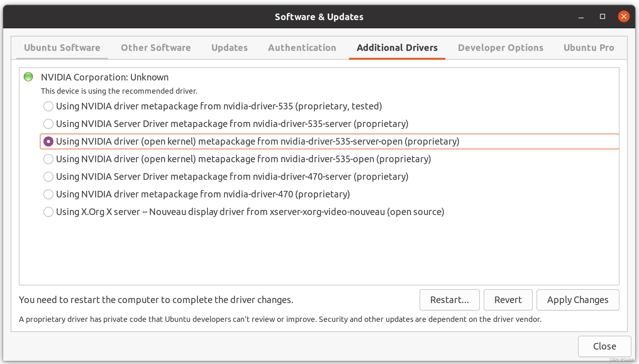Click the green NVIDIA status indicator
This screenshot has height=364, width=639.
pyautogui.click(x=28, y=77)
